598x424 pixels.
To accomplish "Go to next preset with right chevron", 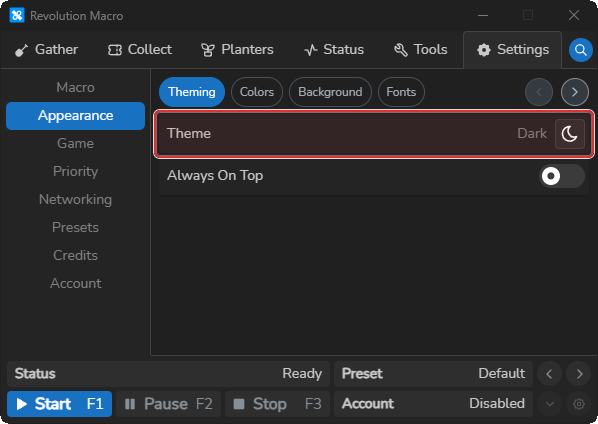I will (x=579, y=374).
